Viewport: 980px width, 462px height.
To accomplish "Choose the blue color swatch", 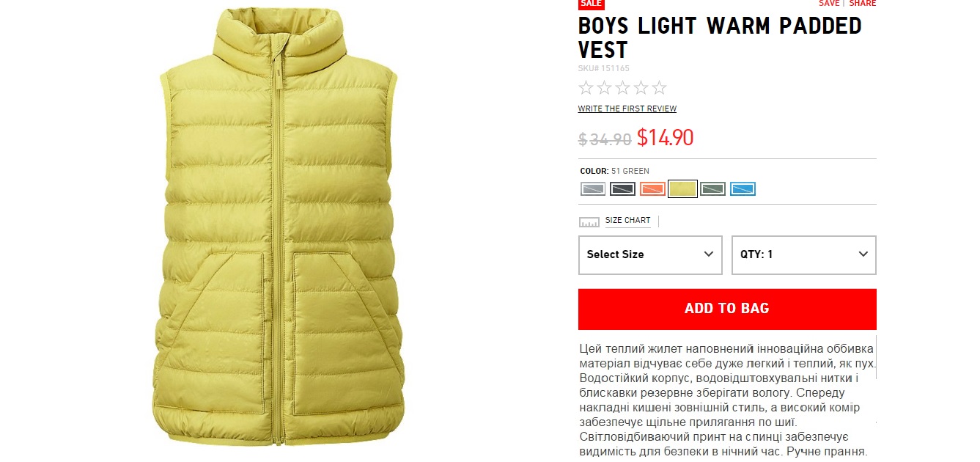I will tap(743, 189).
